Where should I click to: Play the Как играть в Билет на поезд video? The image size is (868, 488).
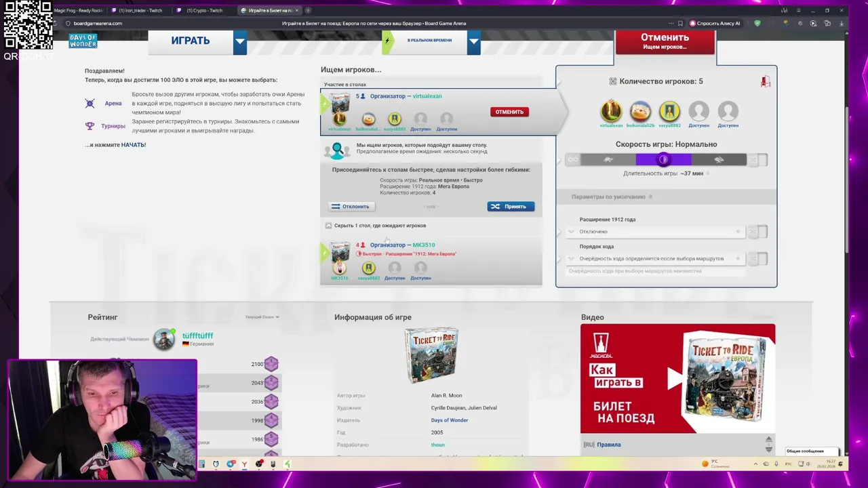(677, 378)
